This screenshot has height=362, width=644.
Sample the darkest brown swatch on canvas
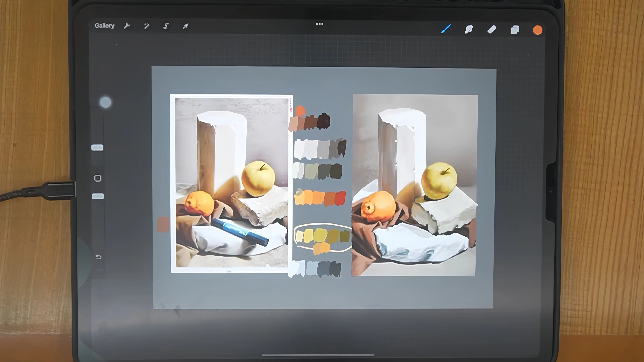pyautogui.click(x=324, y=121)
